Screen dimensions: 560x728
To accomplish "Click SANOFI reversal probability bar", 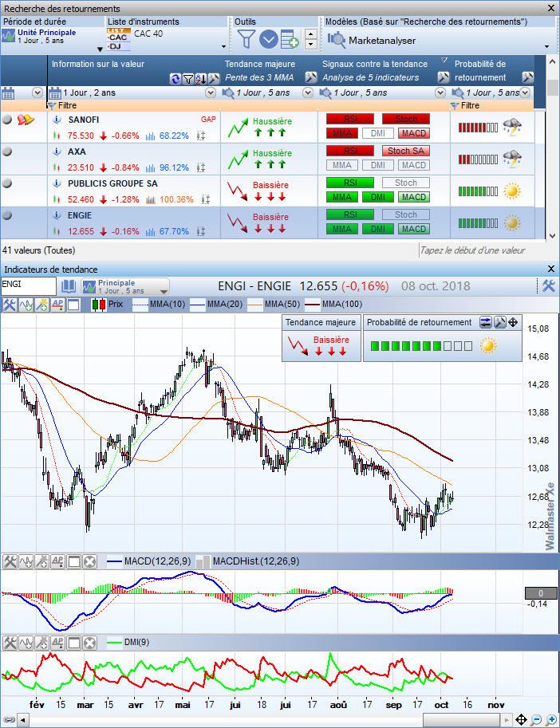I will pyautogui.click(x=478, y=128).
